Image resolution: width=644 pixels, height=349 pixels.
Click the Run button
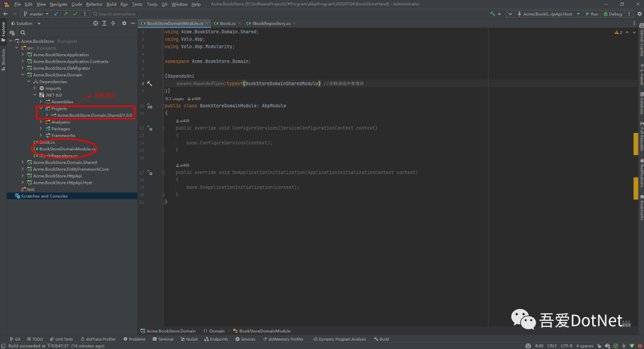[592, 14]
